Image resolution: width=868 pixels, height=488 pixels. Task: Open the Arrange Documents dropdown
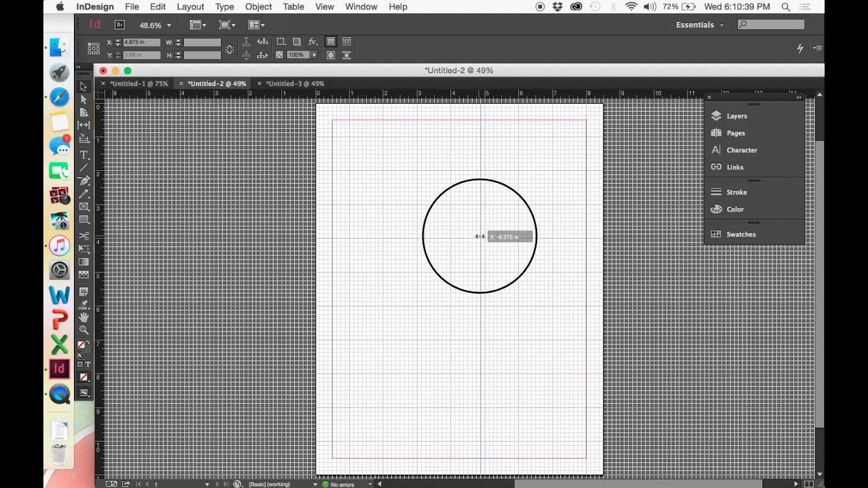[256, 24]
